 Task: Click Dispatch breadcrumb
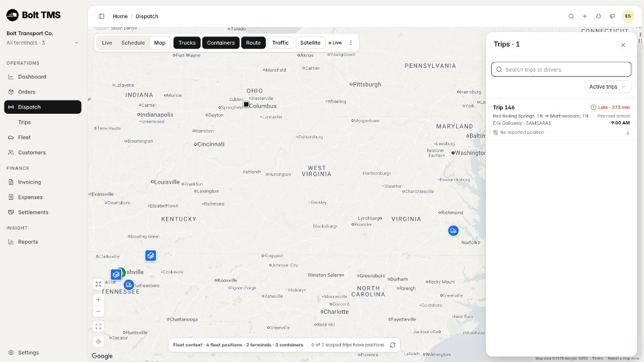[147, 16]
